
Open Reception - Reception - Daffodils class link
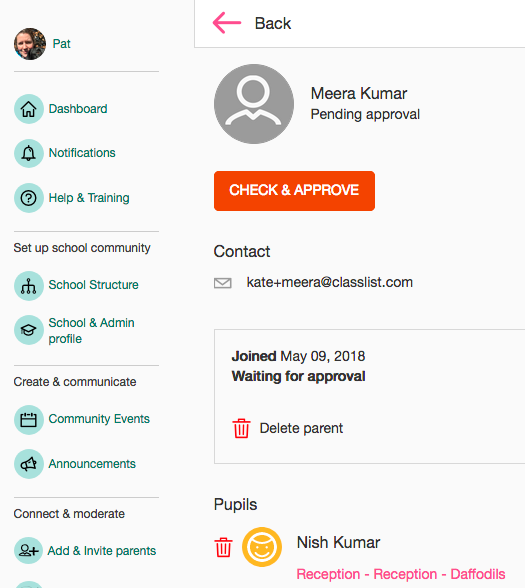[401, 574]
